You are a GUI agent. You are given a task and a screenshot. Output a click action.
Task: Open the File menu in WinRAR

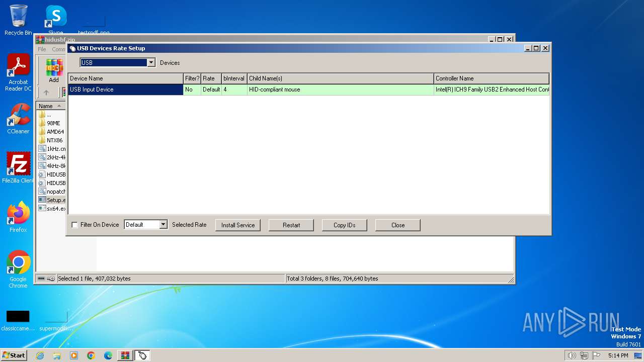tap(42, 49)
